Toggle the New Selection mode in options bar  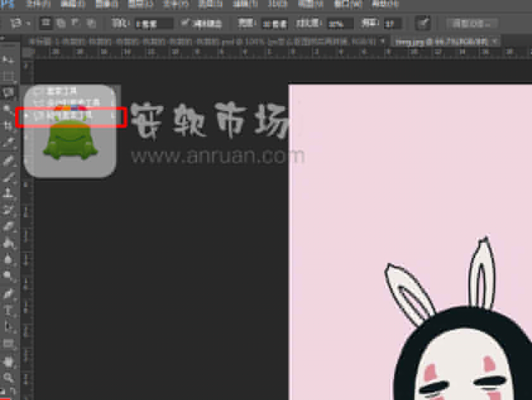(x=46, y=23)
